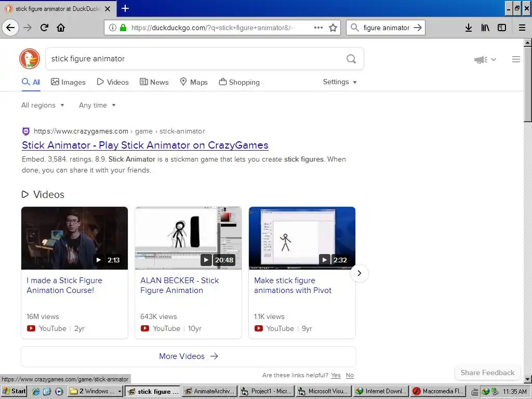Click the toolbar search box
This screenshot has height=399, width=532.
pyautogui.click(x=386, y=28)
